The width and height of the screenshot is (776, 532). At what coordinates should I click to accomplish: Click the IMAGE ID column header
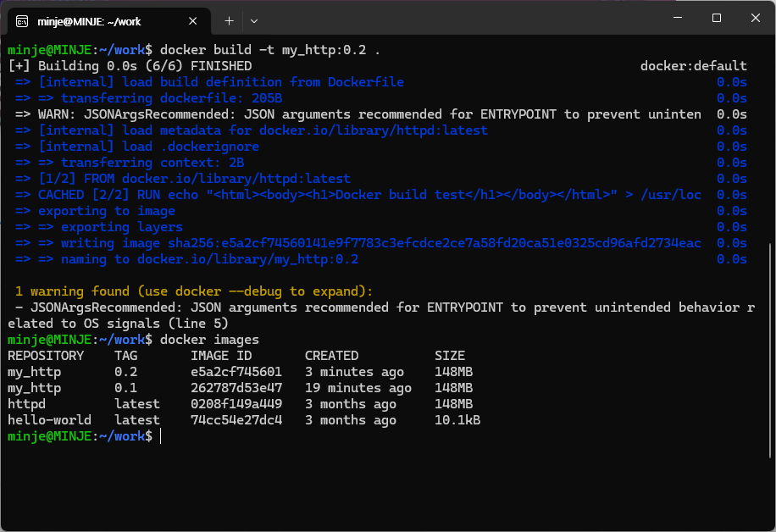(221, 356)
